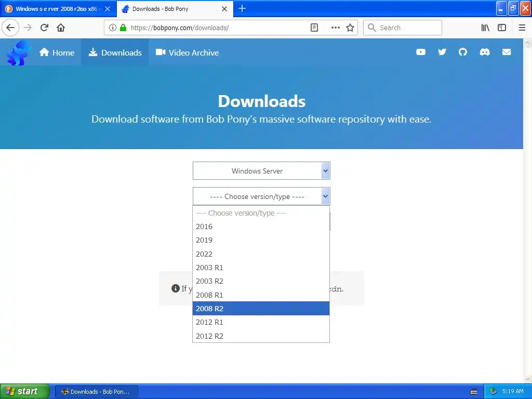
Task: Close the Windows server 2008 r2 tab
Action: pyautogui.click(x=108, y=9)
